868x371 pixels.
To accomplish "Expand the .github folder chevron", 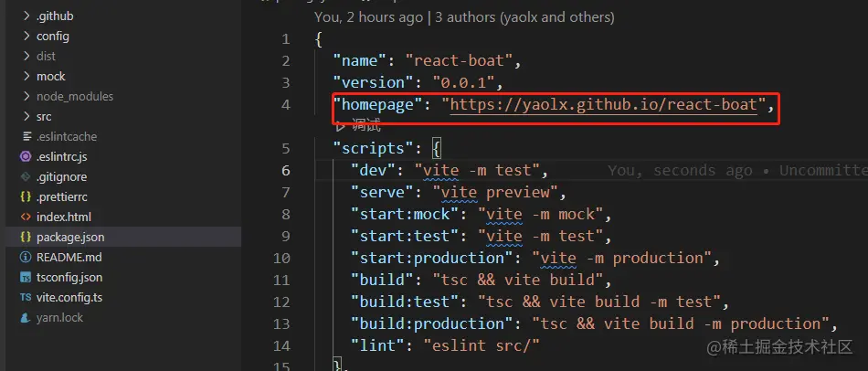I will coord(26,16).
